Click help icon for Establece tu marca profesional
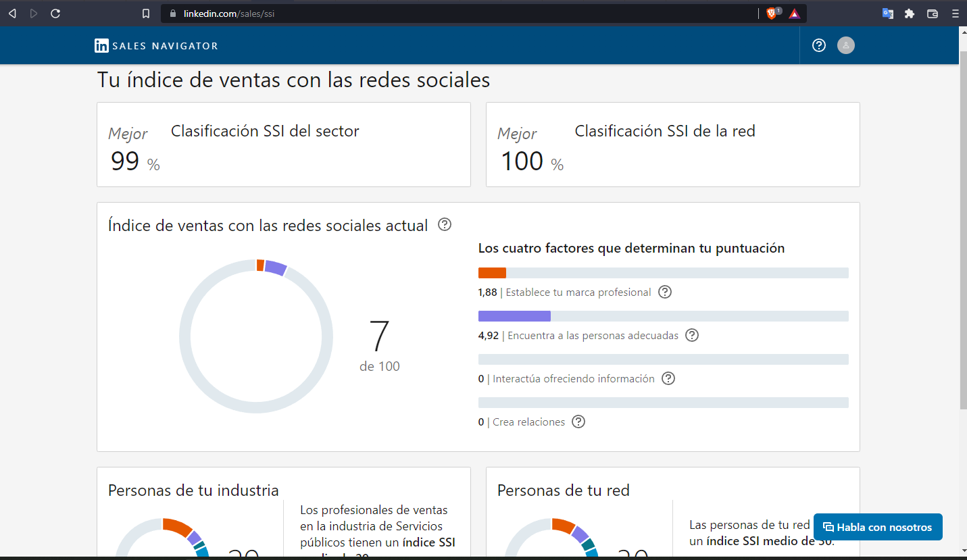 click(x=665, y=292)
